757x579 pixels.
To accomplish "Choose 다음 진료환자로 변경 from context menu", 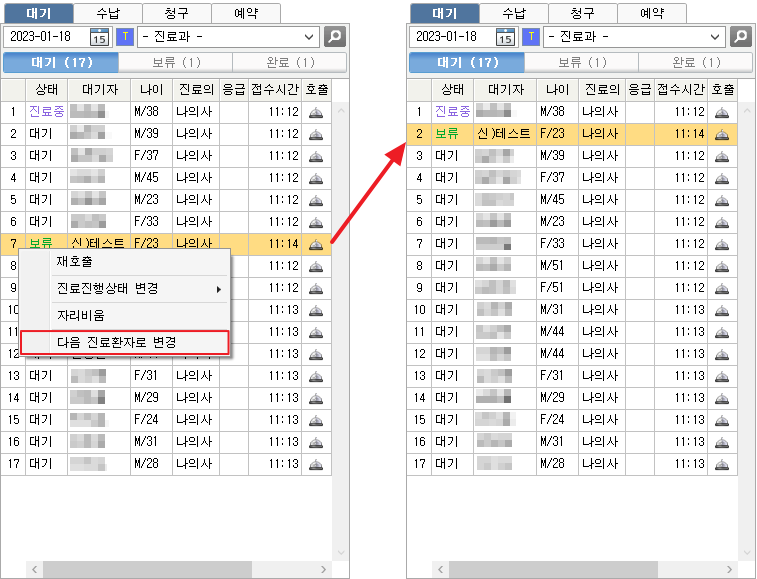I will point(125,342).
